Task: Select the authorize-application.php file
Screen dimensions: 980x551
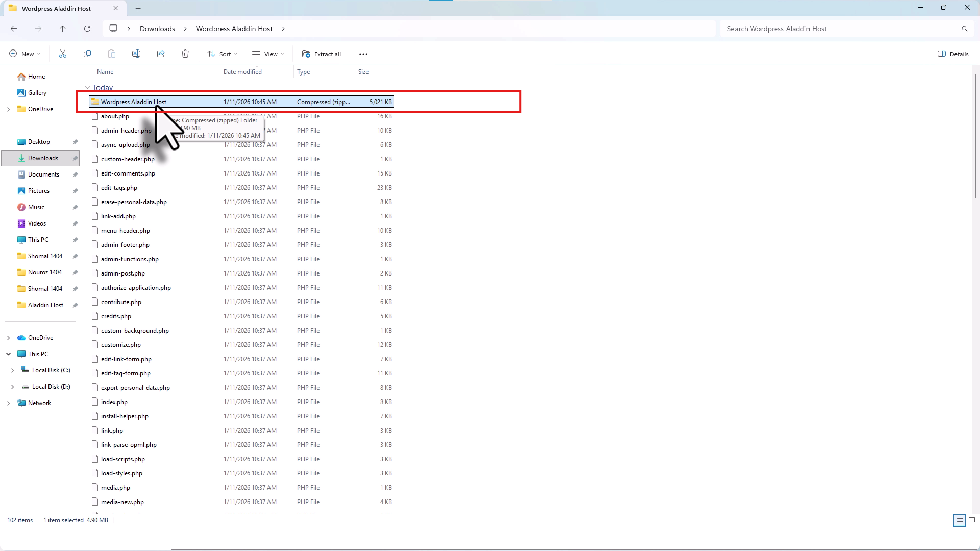Action: tap(241, 288)
